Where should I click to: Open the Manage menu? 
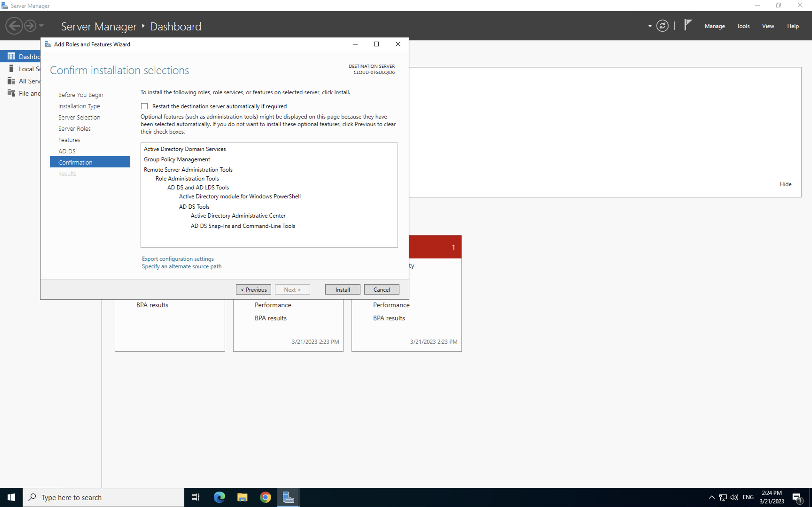tap(714, 26)
